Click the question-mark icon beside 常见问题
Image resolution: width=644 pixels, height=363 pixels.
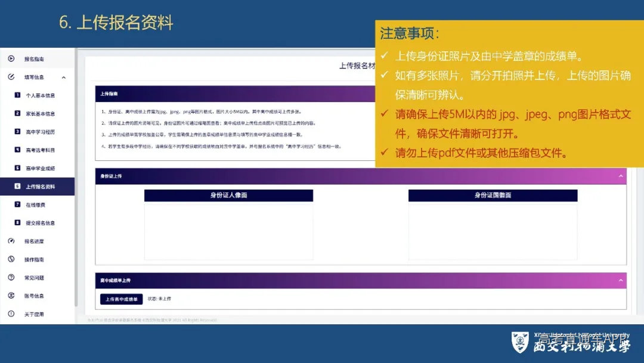click(x=11, y=277)
